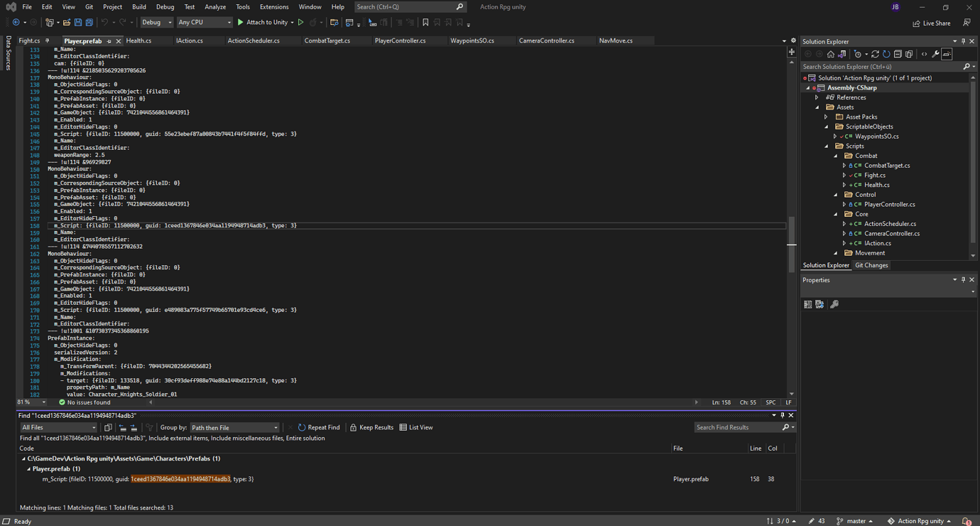Viewport: 980px width, 526px height.
Task: Open the Group by Path then File dropdown
Action: coord(234,427)
